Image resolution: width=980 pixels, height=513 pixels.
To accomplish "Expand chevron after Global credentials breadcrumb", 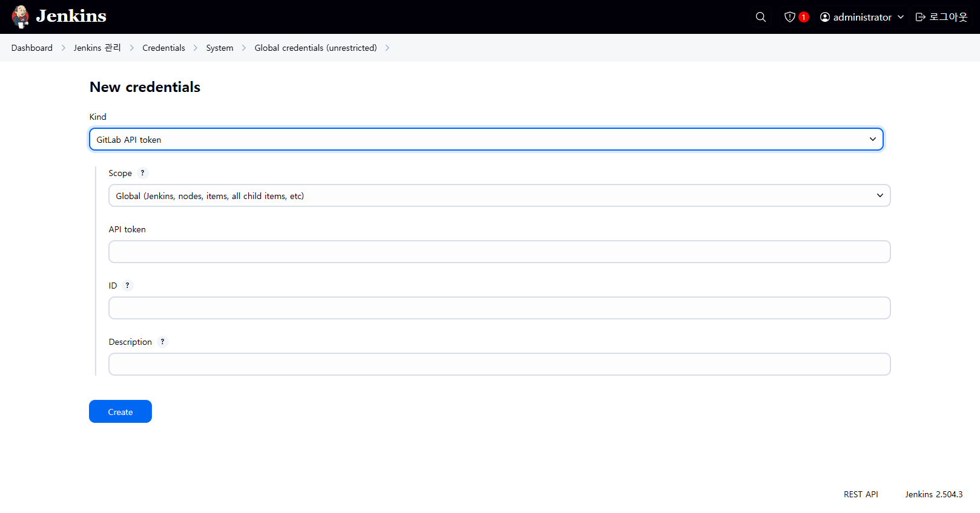I will pyautogui.click(x=387, y=48).
